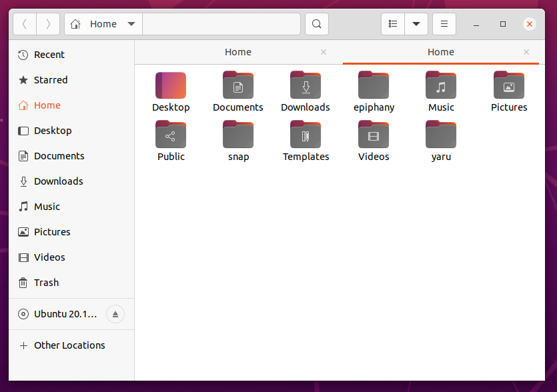Open the Desktop folder icon

click(171, 85)
